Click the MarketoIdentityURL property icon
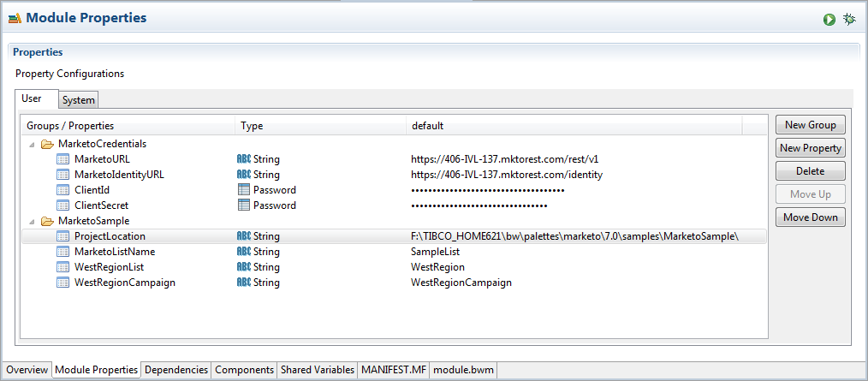 63,175
